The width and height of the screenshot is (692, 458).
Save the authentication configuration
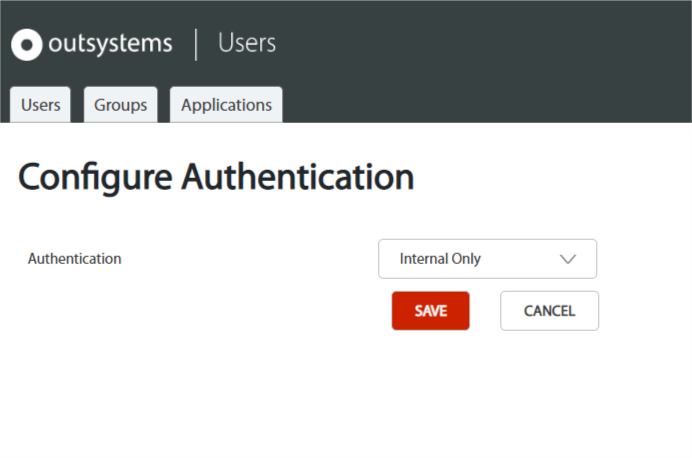click(x=430, y=311)
